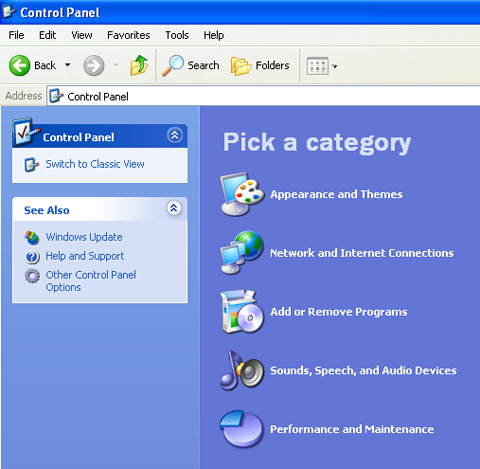Screen dimensions: 480x469
Task: Open Appearance and Themes palette icon
Action: [242, 194]
